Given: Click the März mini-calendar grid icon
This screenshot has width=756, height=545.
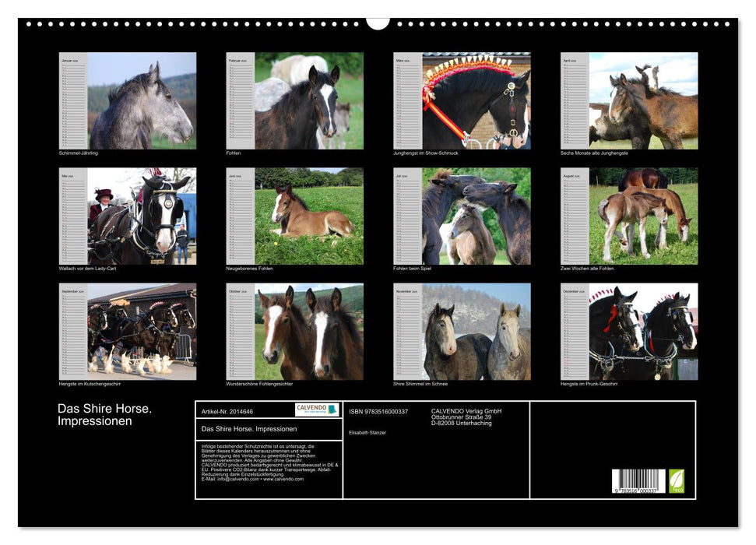Looking at the screenshot, I should 406,101.
